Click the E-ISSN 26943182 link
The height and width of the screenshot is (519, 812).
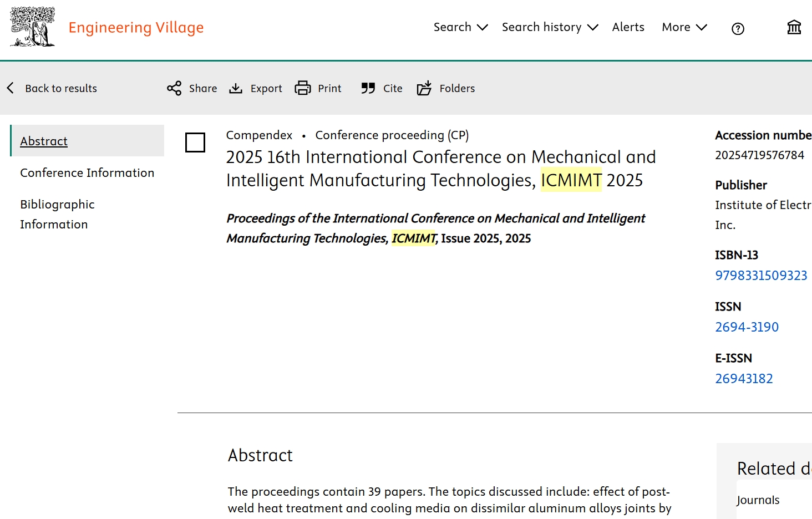click(x=744, y=379)
